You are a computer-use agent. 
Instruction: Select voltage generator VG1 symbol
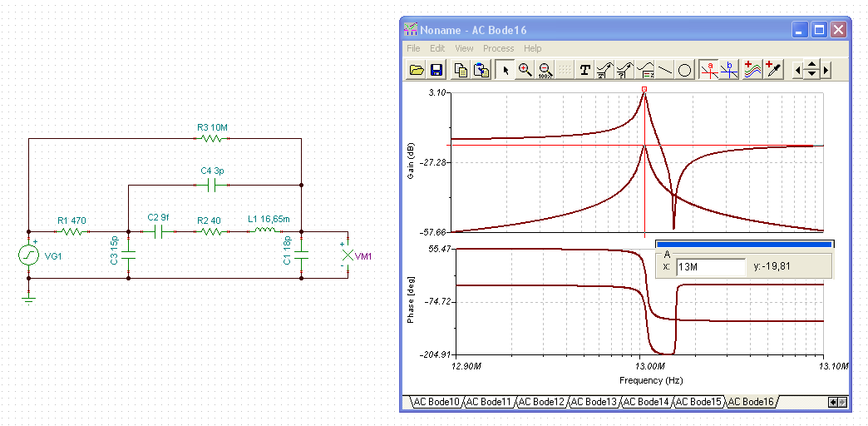29,255
